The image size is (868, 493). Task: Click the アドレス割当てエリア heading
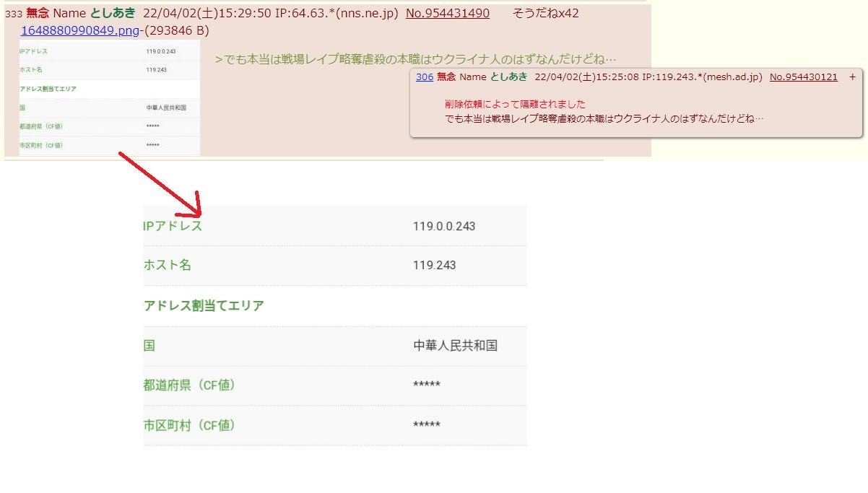click(204, 305)
